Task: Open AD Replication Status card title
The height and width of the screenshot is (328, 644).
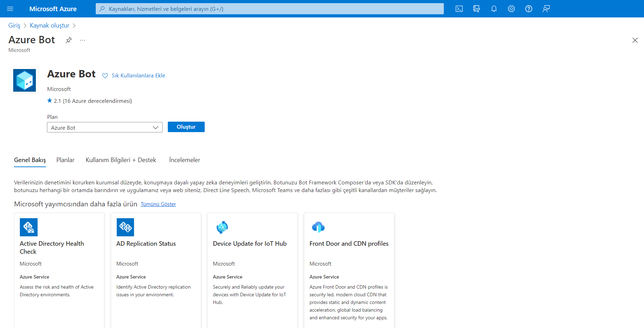Action: point(146,244)
